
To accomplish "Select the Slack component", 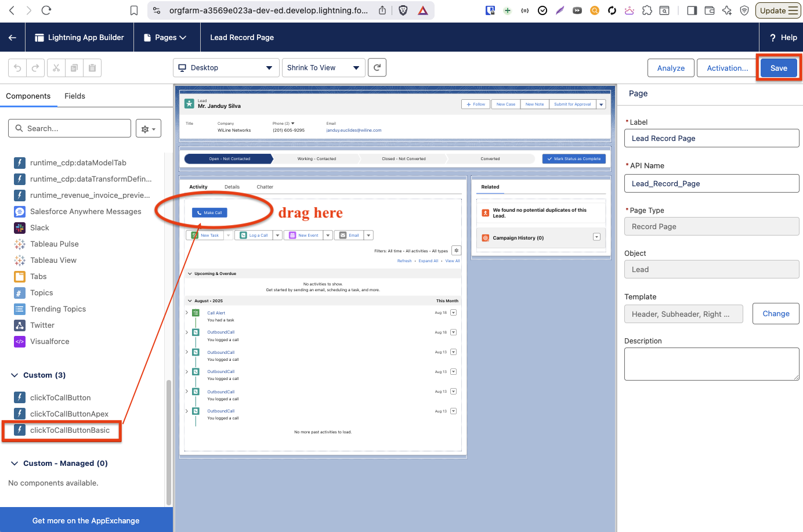I will [x=39, y=228].
